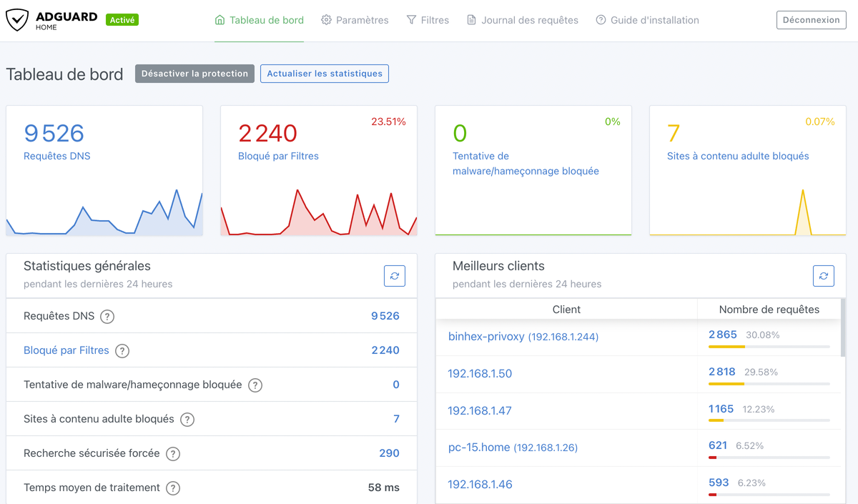Viewport: 858px width, 504px height.
Task: Open Requêtes DNS link in top card
Action: 57,156
